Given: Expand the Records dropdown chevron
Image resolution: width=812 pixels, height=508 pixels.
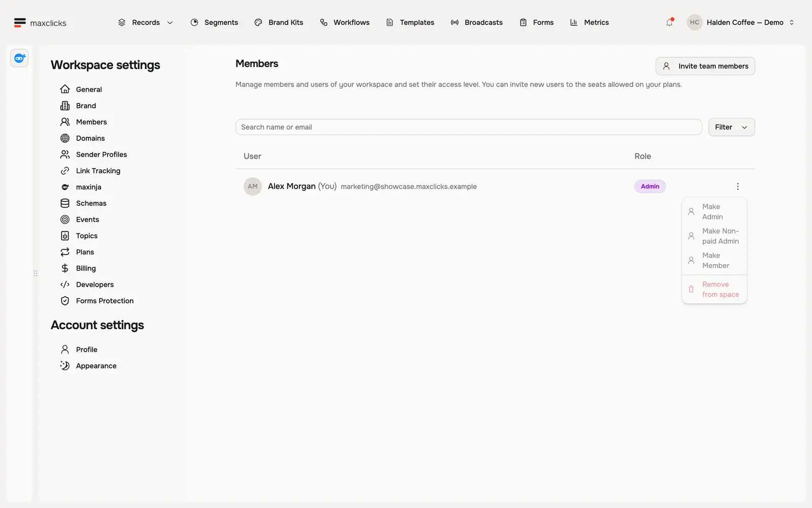Looking at the screenshot, I should pyautogui.click(x=170, y=23).
